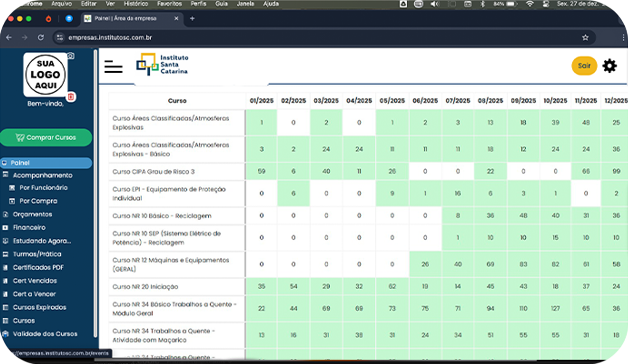Click the browser back arrow
This screenshot has width=628, height=364.
[x=9, y=37]
